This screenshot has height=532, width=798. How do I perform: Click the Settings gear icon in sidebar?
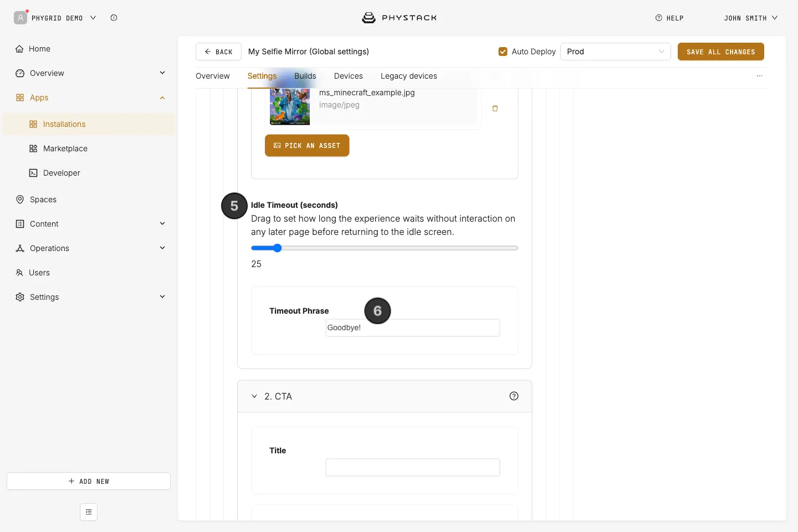point(20,297)
